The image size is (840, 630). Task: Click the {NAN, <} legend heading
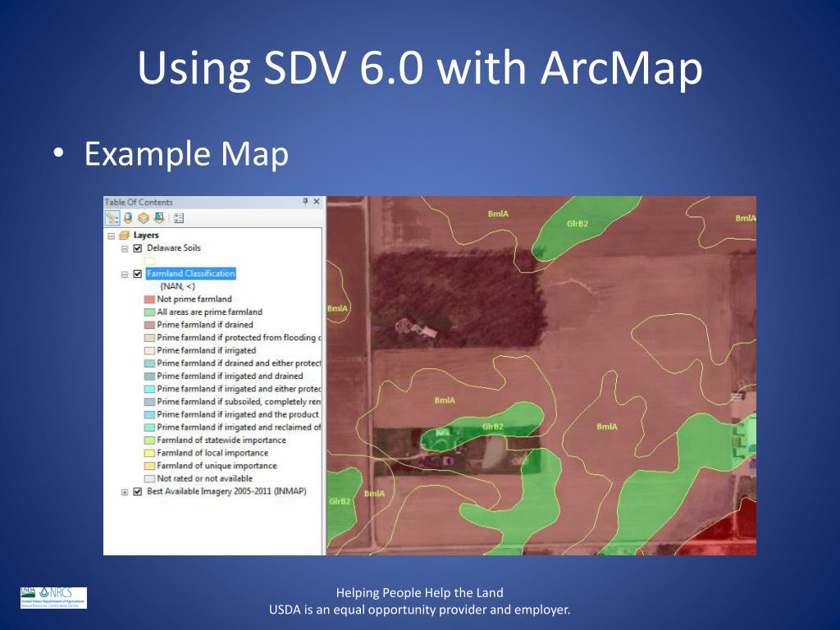point(178,286)
